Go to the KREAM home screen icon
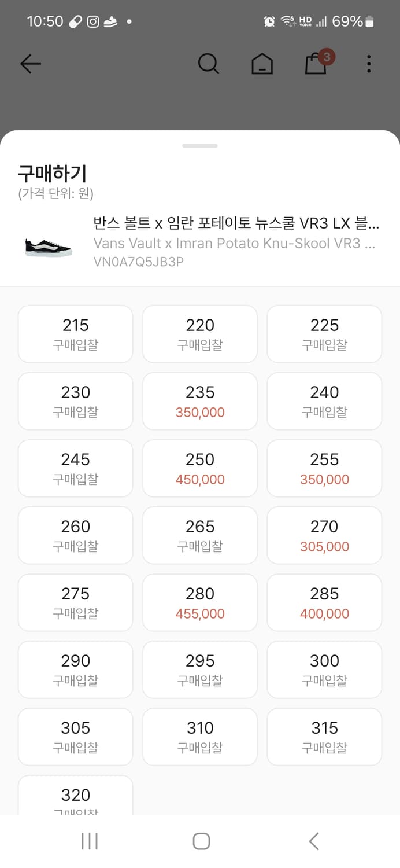Screen dimensions: 400x868 coord(262,64)
